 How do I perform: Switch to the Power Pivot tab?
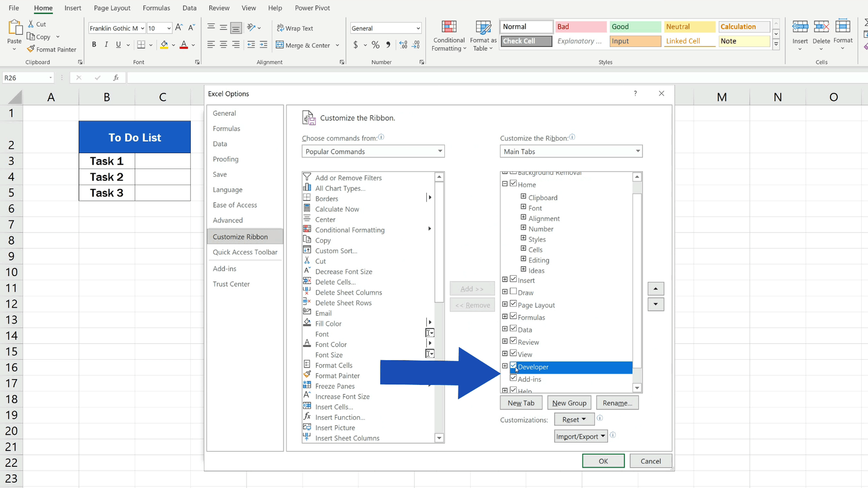pos(312,7)
